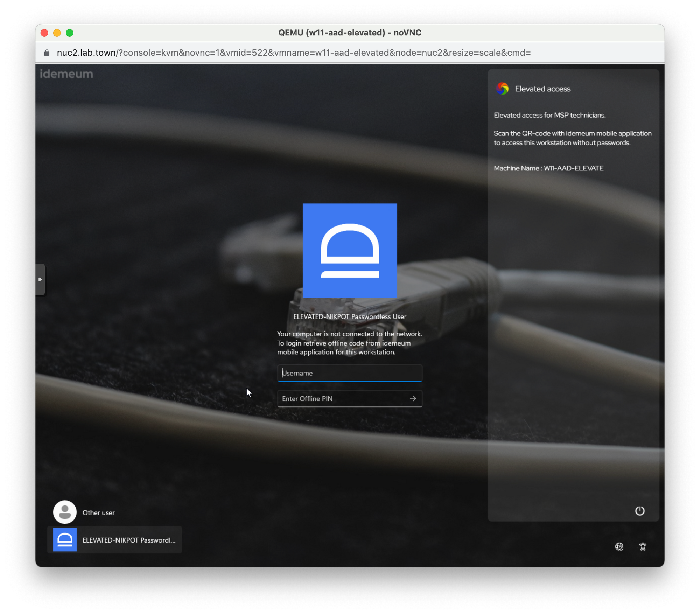Viewport: 700px width, 614px height.
Task: Close the noVNC window with red button
Action: pos(44,33)
